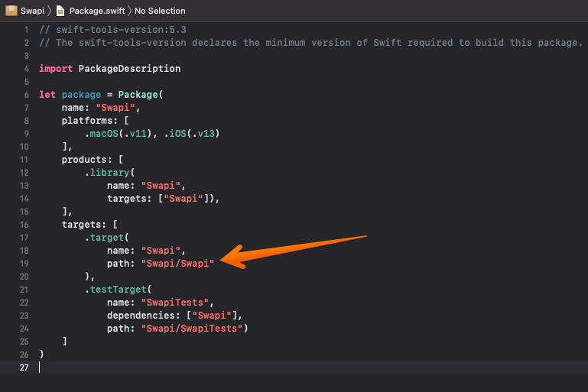588x392 pixels.
Task: Click the import keyword
Action: pyautogui.click(x=56, y=69)
